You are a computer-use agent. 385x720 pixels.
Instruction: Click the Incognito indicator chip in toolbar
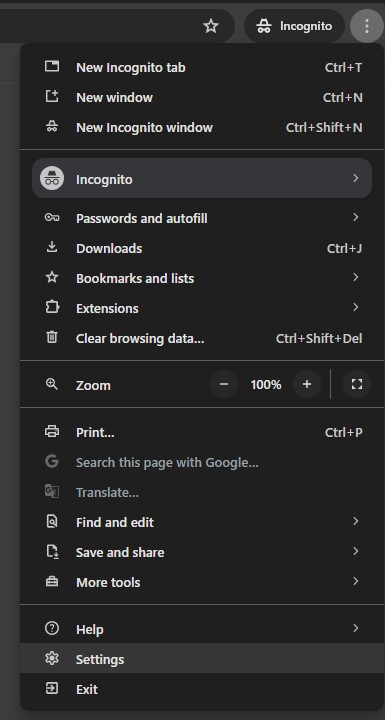click(x=294, y=26)
